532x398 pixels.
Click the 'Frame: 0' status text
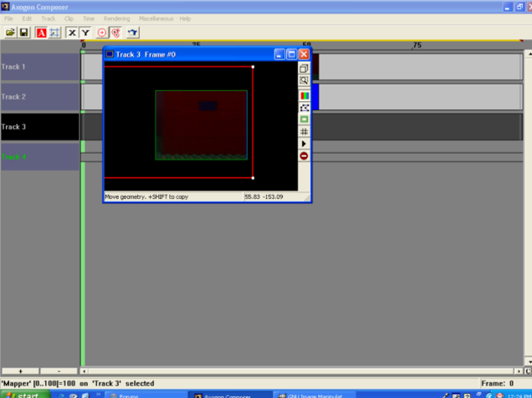[498, 384]
